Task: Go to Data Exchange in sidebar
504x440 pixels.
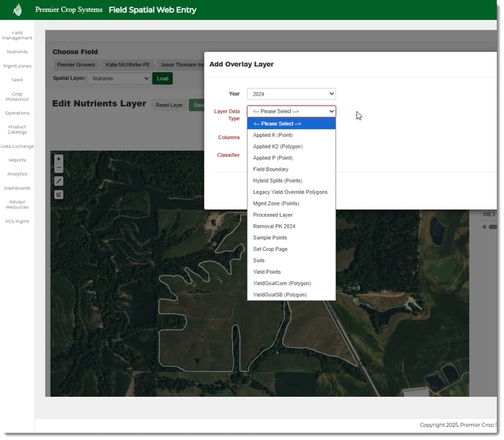Action: pos(17,146)
